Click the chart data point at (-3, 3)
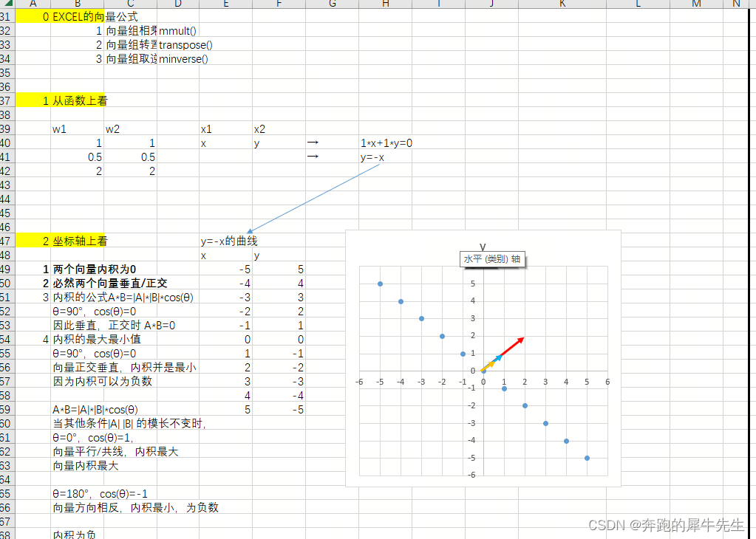 point(421,318)
